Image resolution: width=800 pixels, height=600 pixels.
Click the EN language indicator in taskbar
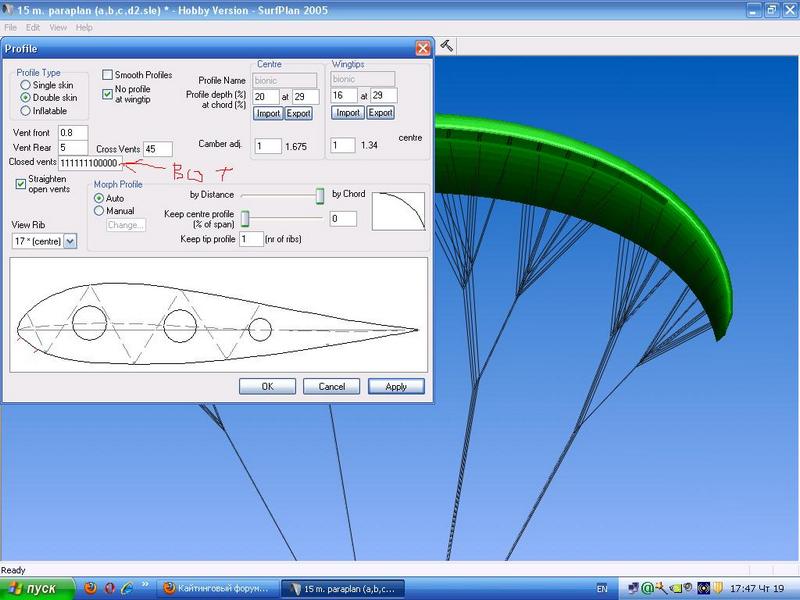pyautogui.click(x=601, y=588)
